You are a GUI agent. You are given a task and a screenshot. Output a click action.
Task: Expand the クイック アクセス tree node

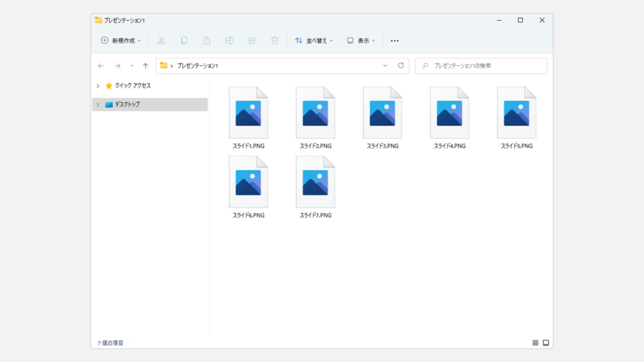[97, 85]
